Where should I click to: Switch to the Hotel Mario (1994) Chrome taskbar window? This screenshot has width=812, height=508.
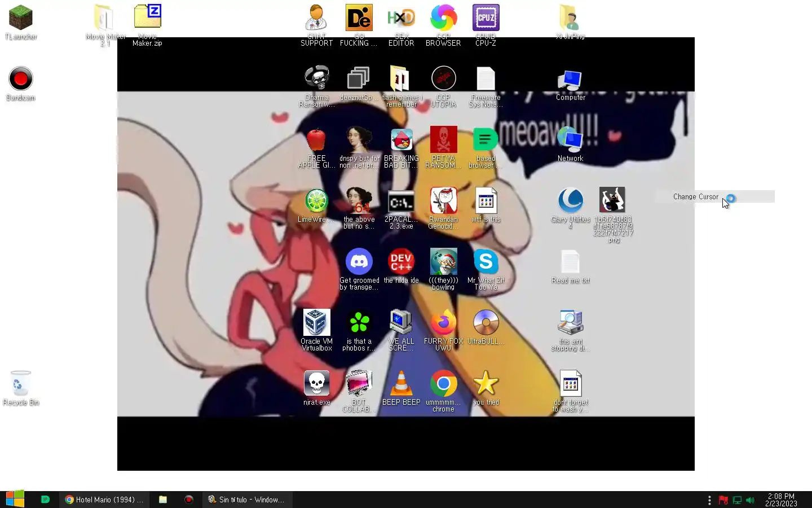[104, 500]
